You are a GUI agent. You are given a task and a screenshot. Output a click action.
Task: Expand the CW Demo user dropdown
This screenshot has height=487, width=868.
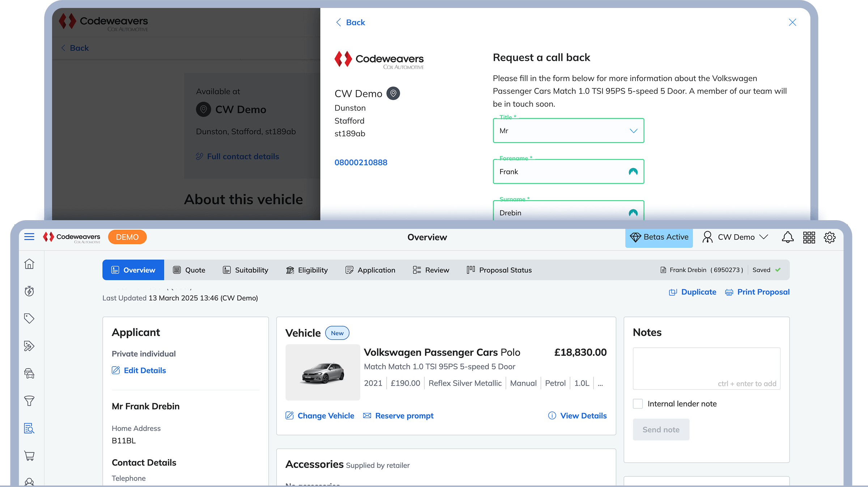click(735, 237)
